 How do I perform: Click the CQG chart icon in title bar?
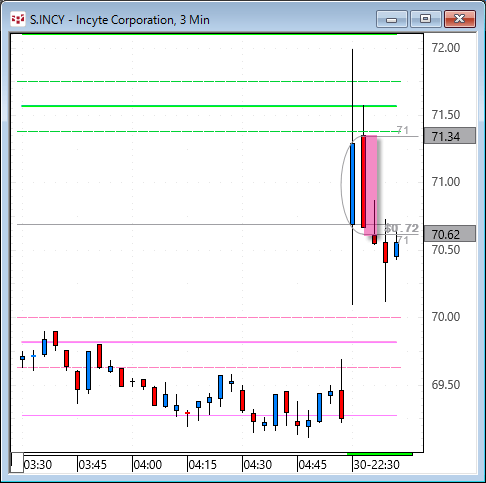pyautogui.click(x=18, y=19)
